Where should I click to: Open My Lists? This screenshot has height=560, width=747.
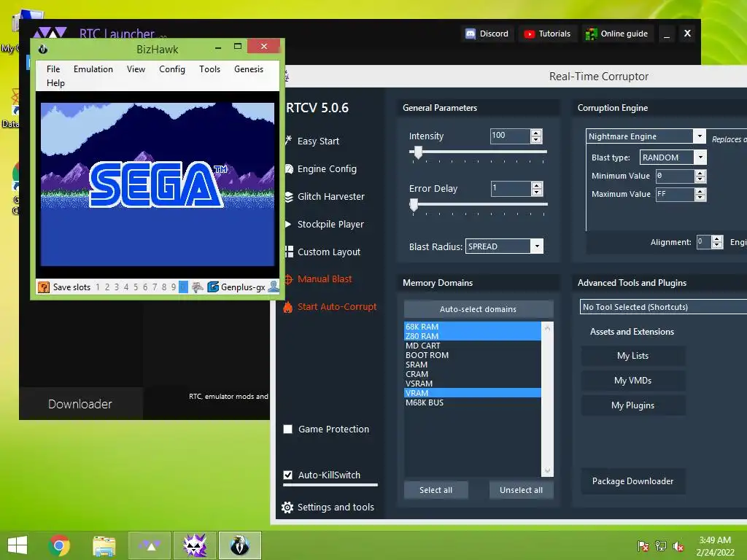tap(632, 356)
